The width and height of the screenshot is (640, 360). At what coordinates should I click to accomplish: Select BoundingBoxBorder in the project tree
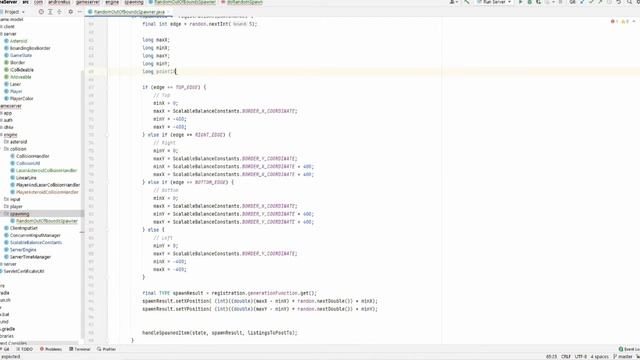(x=30, y=48)
